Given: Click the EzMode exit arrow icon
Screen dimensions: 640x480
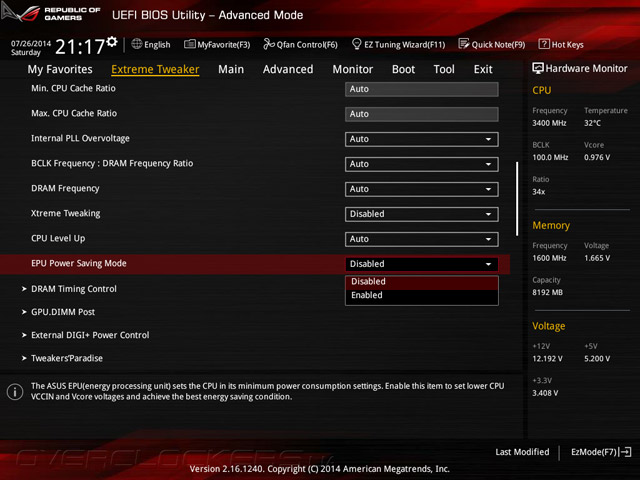Looking at the screenshot, I should tap(625, 452).
